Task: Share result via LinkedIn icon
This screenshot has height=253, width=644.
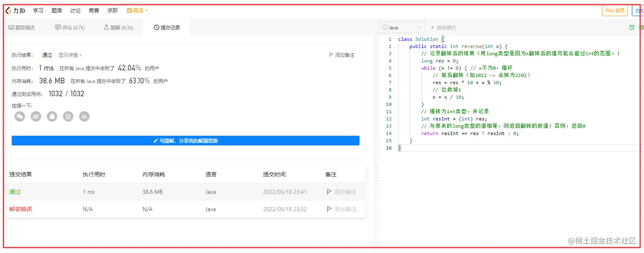Action: [x=84, y=116]
